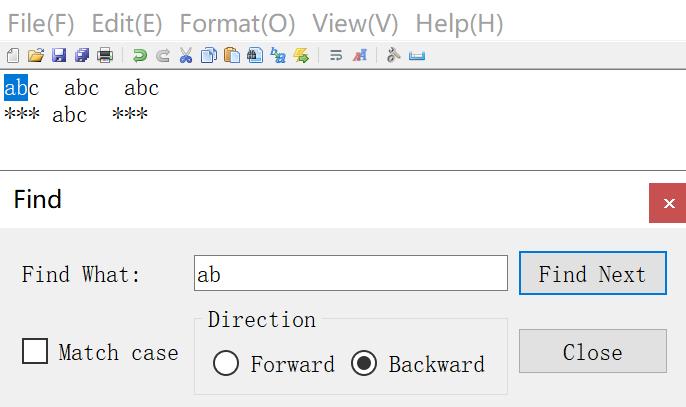The image size is (686, 407).
Task: Open the View(V) menu
Action: [355, 23]
